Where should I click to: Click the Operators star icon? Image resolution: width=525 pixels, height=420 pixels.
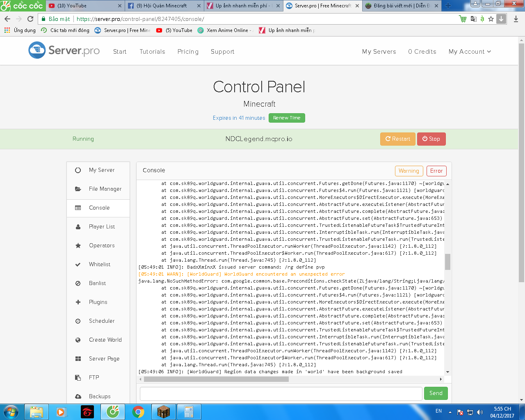(x=78, y=246)
